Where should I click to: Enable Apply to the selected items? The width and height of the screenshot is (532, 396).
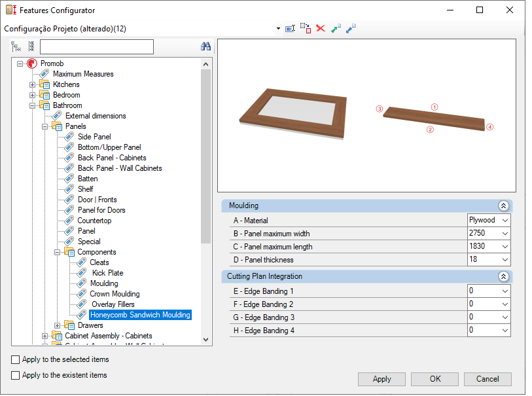point(15,359)
